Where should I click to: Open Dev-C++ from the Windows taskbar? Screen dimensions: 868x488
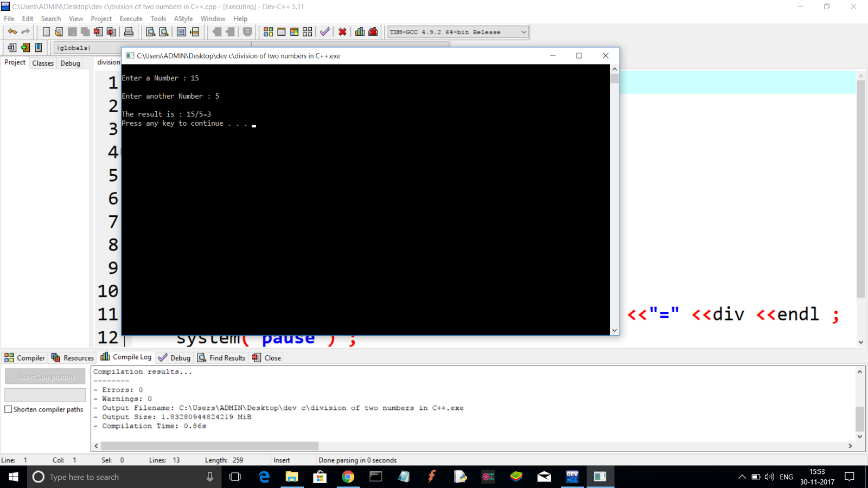[572, 477]
